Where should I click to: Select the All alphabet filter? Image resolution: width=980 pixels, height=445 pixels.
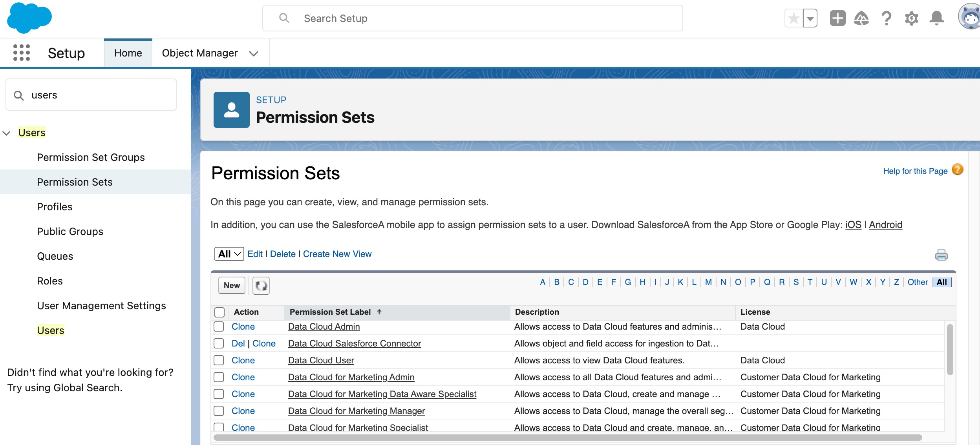pyautogui.click(x=942, y=282)
